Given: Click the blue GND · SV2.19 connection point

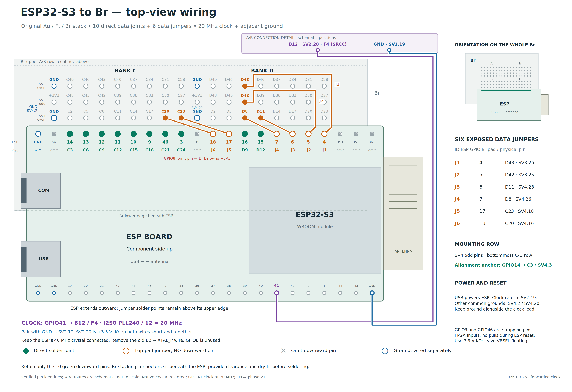Looking at the screenshot, I should (389, 50).
